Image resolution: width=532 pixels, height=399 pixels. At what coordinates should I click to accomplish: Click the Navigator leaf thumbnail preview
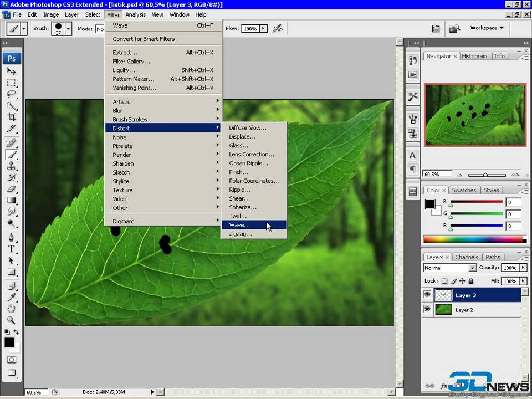(x=475, y=115)
